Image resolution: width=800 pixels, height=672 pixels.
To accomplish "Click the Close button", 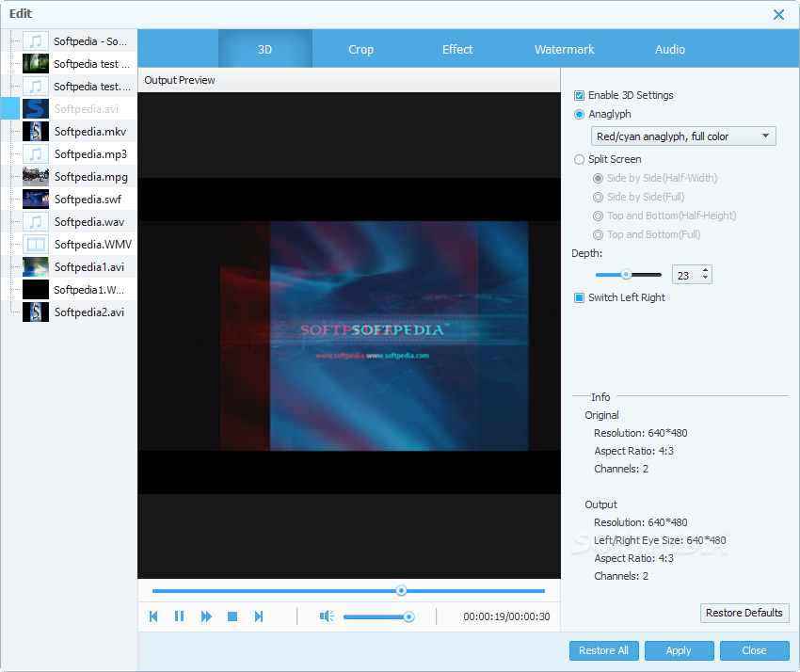I will click(754, 650).
